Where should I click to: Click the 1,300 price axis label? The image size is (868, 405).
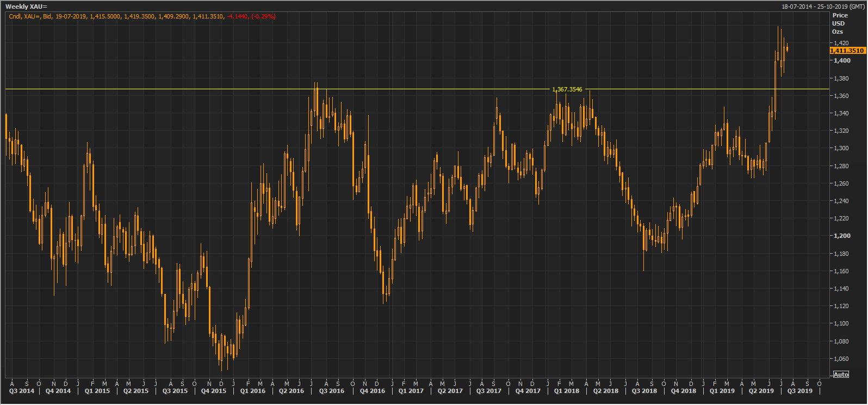pyautogui.click(x=841, y=148)
